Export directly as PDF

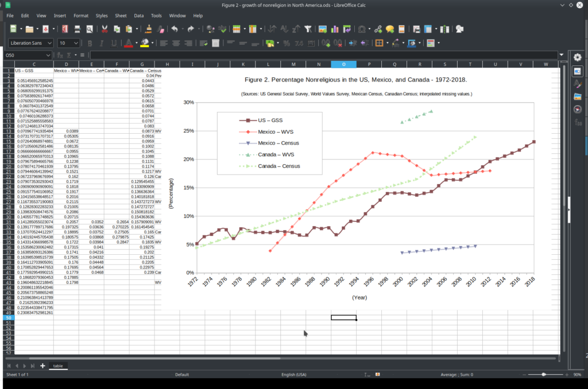(x=65, y=29)
